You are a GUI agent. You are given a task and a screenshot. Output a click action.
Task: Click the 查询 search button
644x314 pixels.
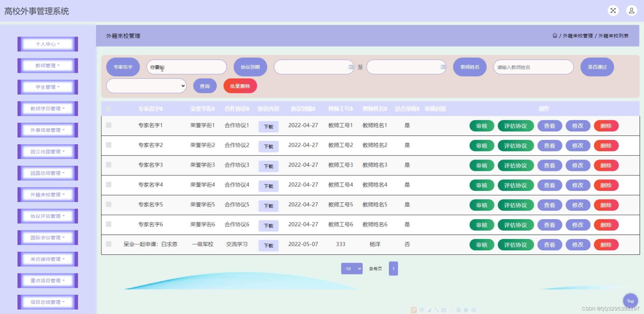205,86
